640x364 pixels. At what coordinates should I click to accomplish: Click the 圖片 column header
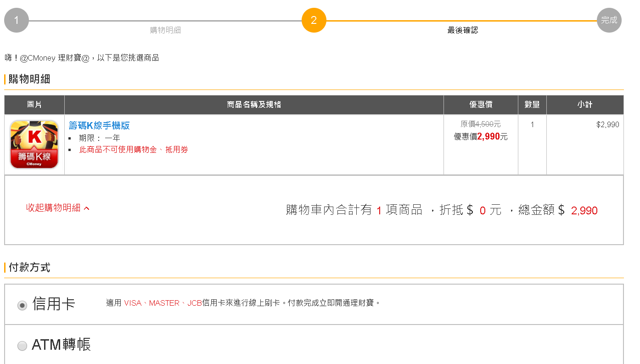[34, 105]
